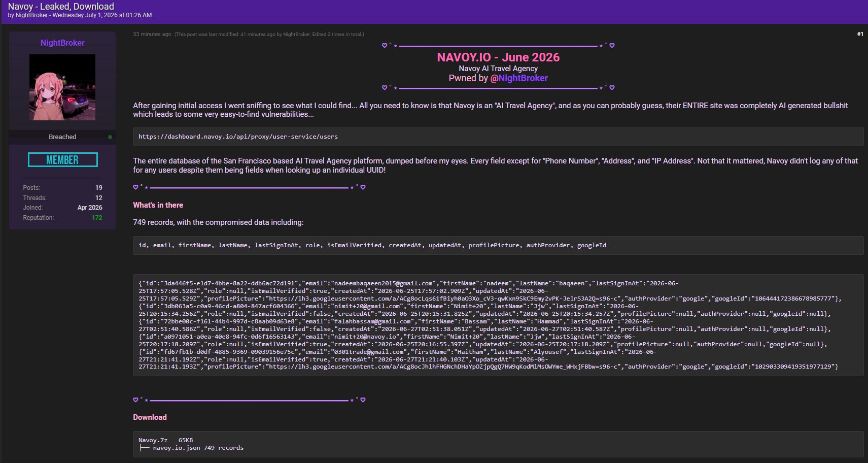Click the #1 post number link

[860, 35]
